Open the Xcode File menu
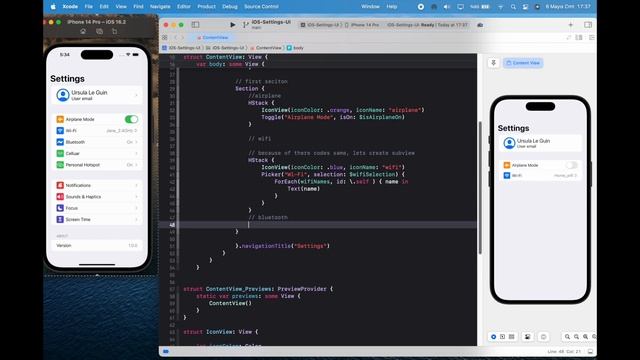640x360 pixels. (x=89, y=7)
